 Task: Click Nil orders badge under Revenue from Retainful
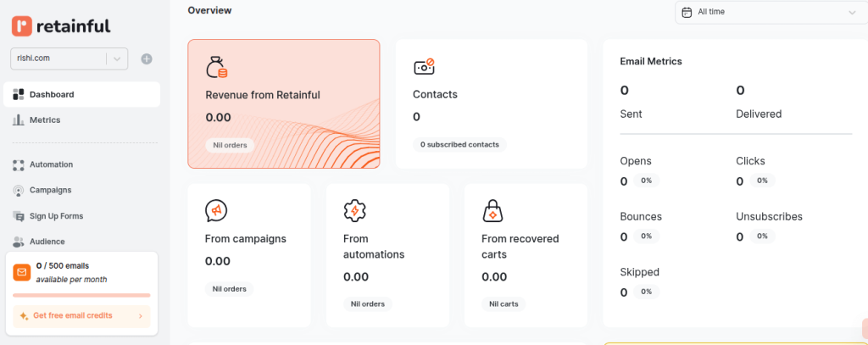click(231, 145)
